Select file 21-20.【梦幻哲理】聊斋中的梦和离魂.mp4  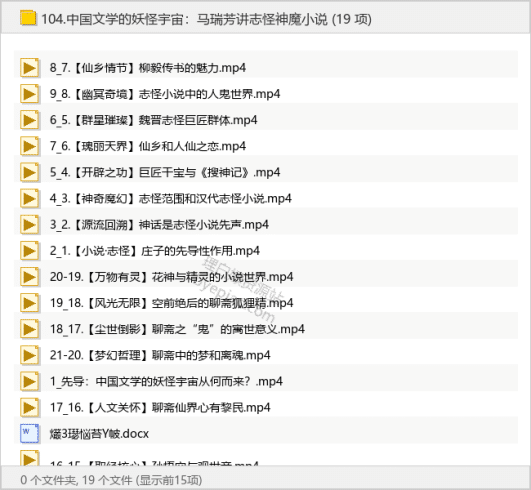(160, 355)
